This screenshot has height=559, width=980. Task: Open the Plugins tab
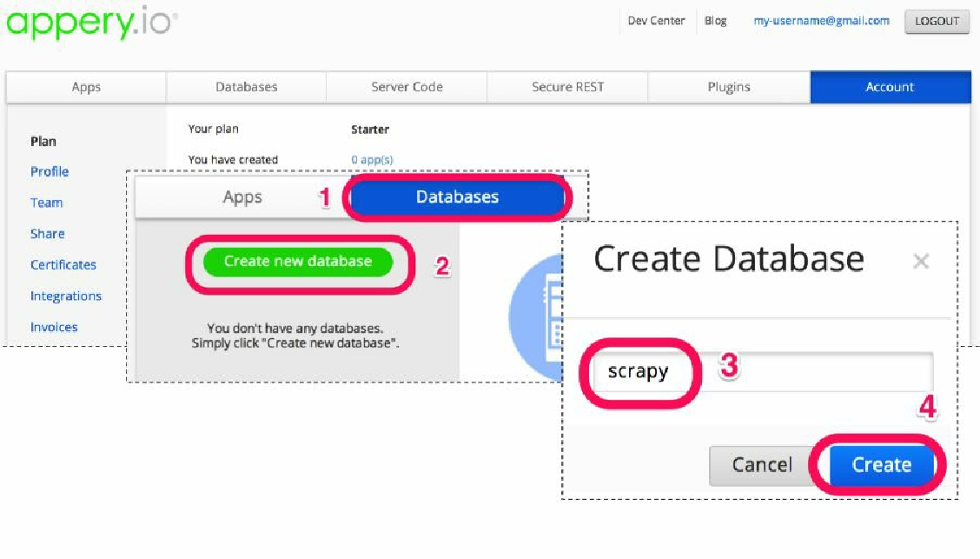729,87
